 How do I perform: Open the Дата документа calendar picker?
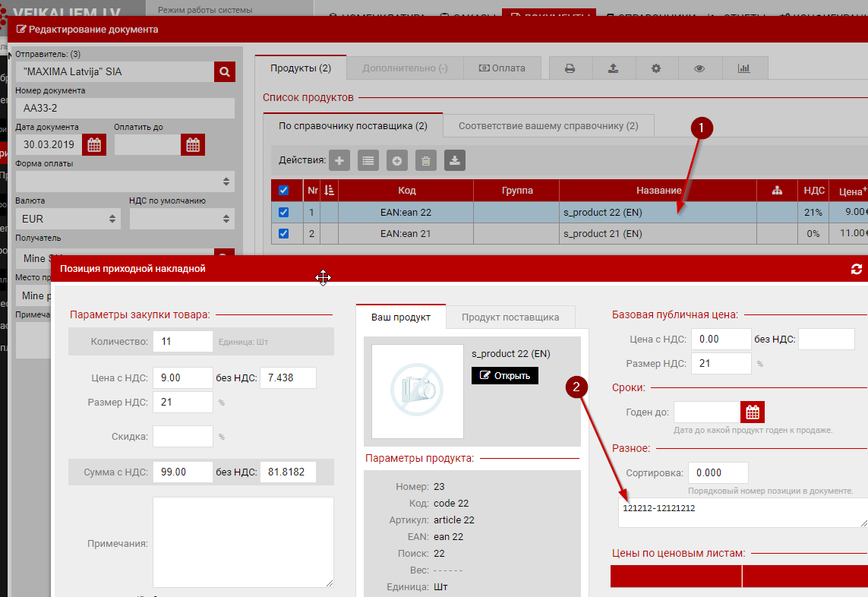[x=94, y=144]
